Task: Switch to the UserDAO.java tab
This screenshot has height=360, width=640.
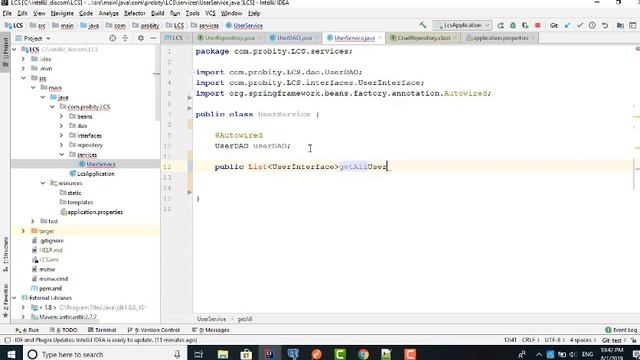Action: 294,38
